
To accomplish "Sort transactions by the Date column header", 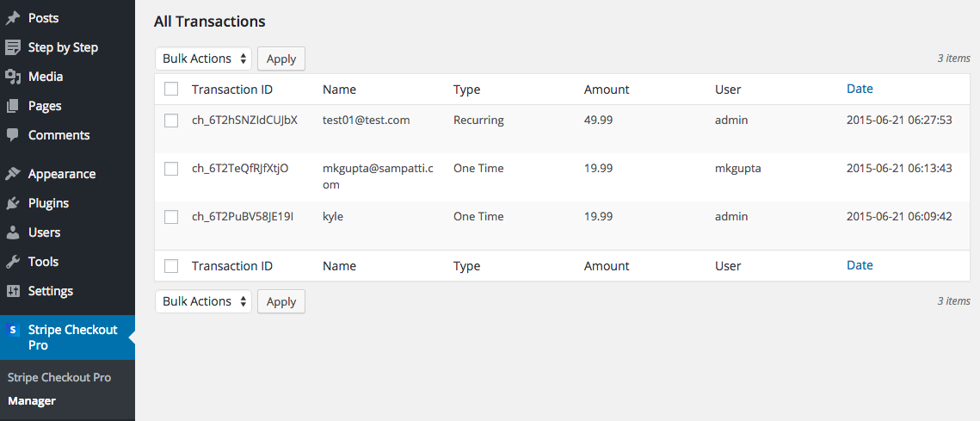I will click(860, 89).
